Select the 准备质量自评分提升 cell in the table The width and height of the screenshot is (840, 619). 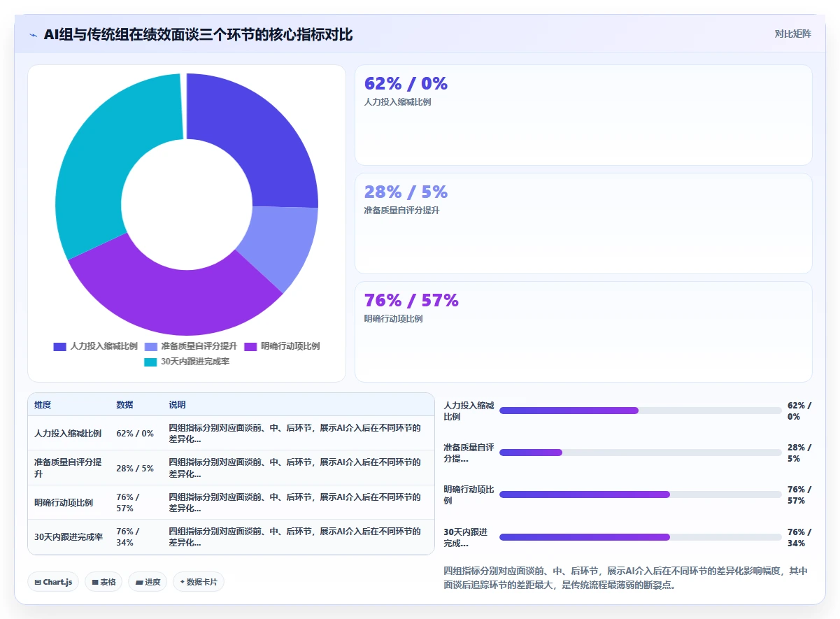coord(68,468)
